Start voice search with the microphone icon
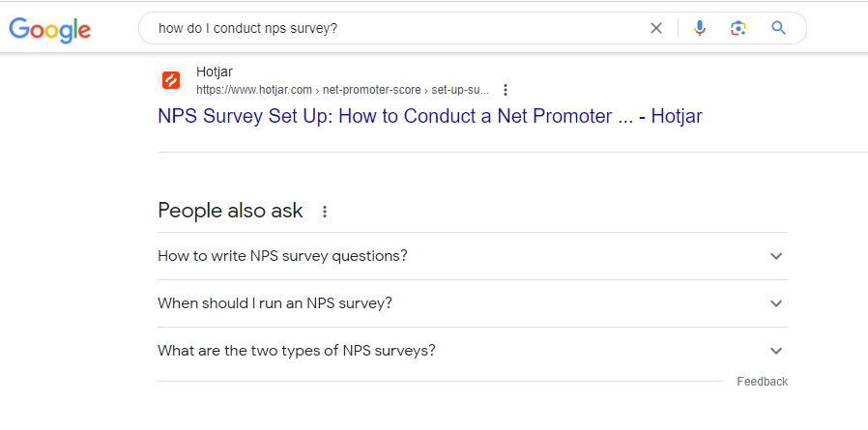 click(700, 28)
